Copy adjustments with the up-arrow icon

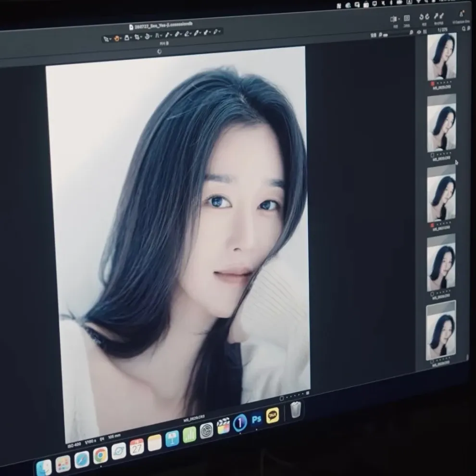pos(436,17)
